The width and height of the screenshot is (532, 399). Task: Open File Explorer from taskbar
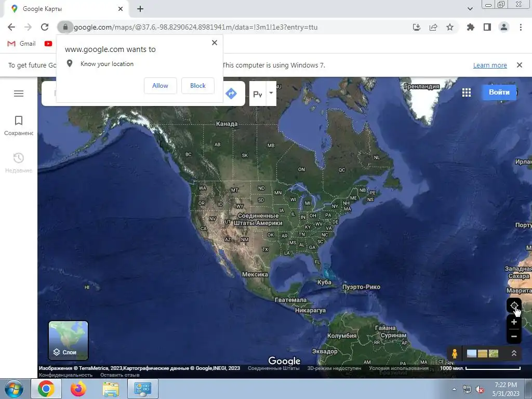click(x=111, y=389)
